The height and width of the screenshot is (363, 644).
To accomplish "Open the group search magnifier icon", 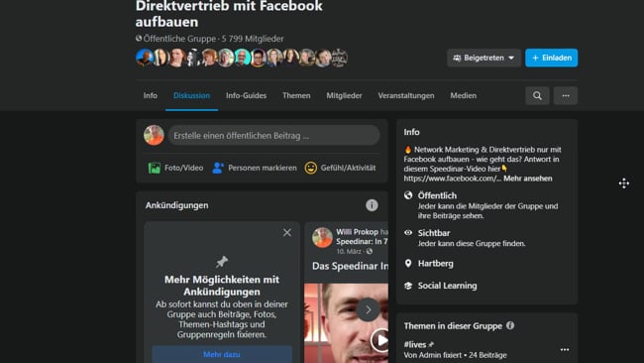I will [537, 96].
